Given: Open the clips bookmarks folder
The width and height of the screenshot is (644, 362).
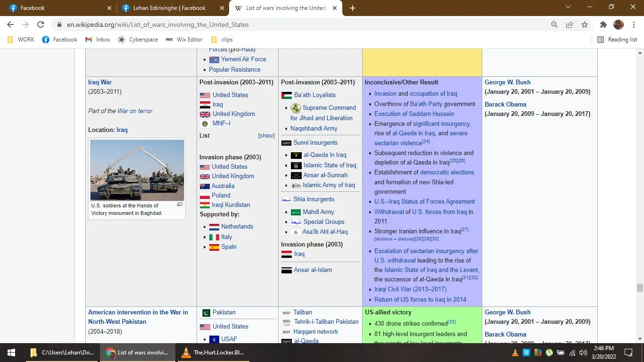Looking at the screenshot, I should coord(222,40).
